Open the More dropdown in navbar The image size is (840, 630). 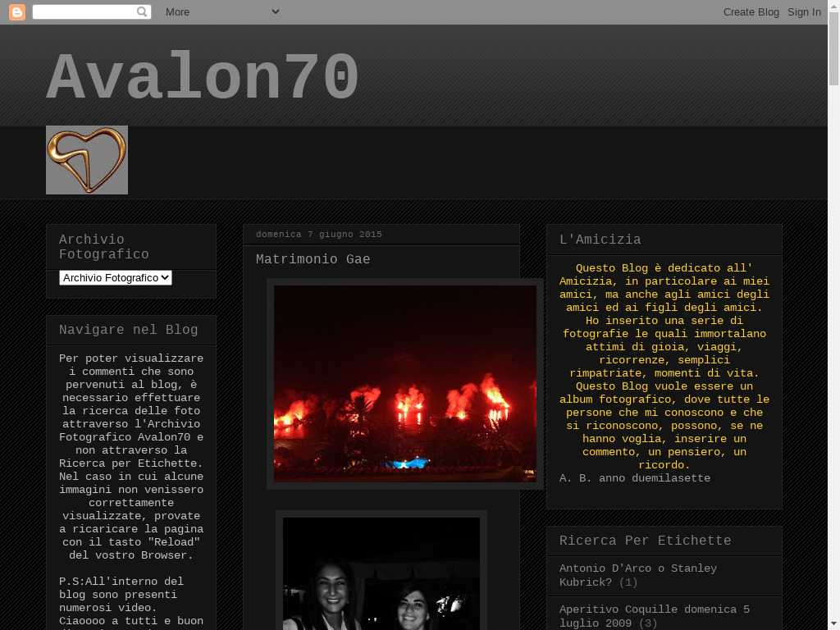222,11
